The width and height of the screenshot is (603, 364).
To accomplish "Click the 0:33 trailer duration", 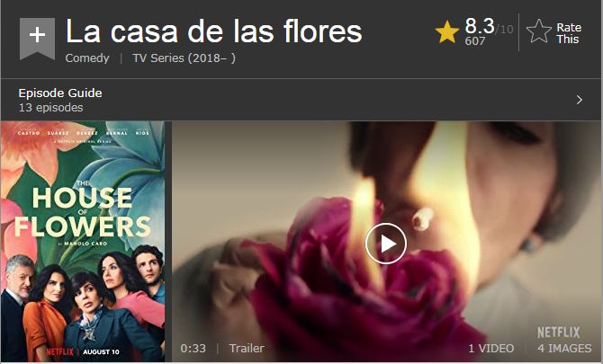I will click(193, 348).
